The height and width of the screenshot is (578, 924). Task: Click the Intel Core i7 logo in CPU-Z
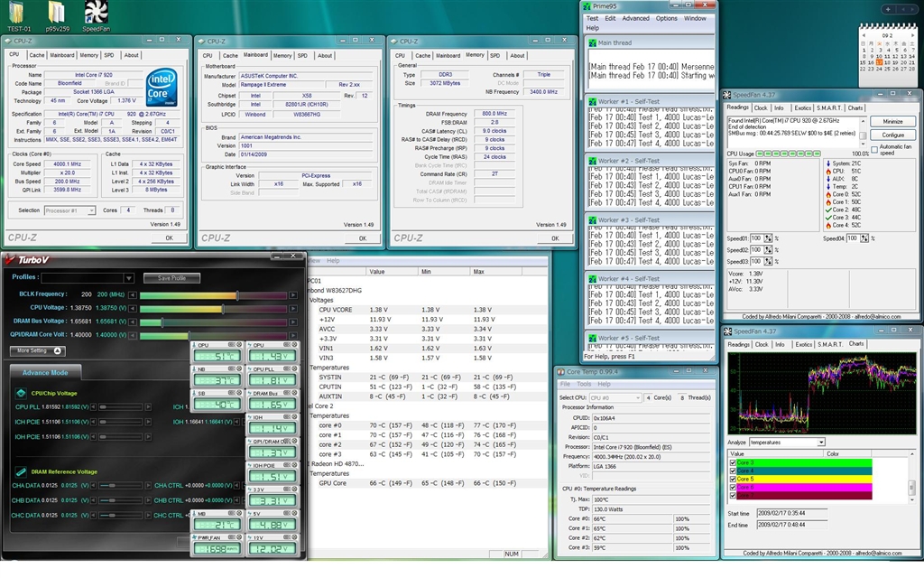[162, 88]
